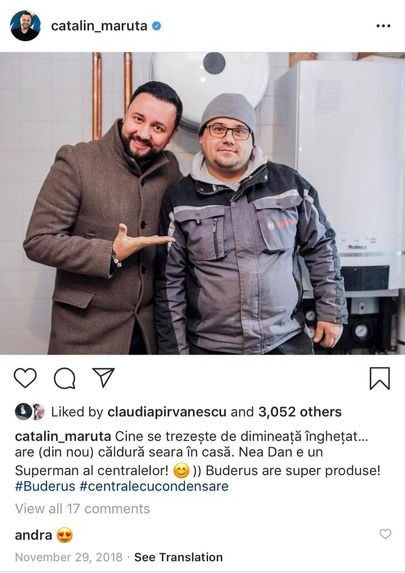Open the three-dot more options menu
The image size is (405, 573).
coord(383,26)
